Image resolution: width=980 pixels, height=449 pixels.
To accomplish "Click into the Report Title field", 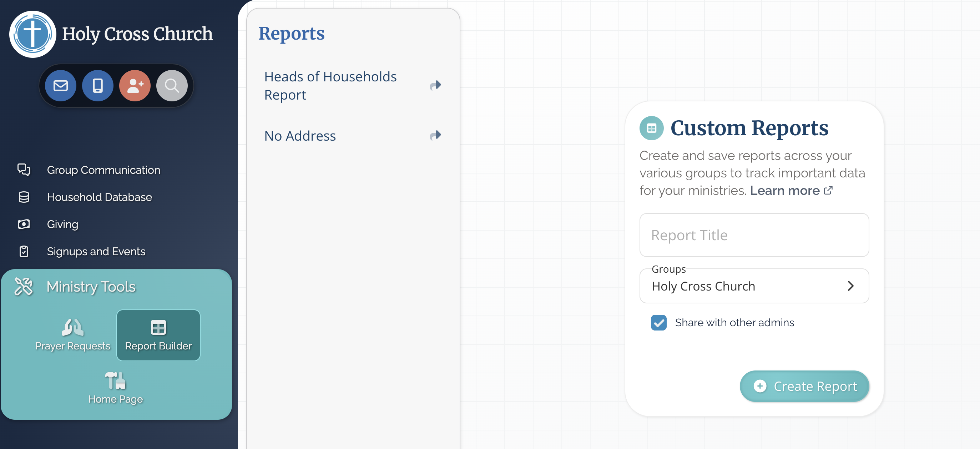I will pyautogui.click(x=754, y=235).
